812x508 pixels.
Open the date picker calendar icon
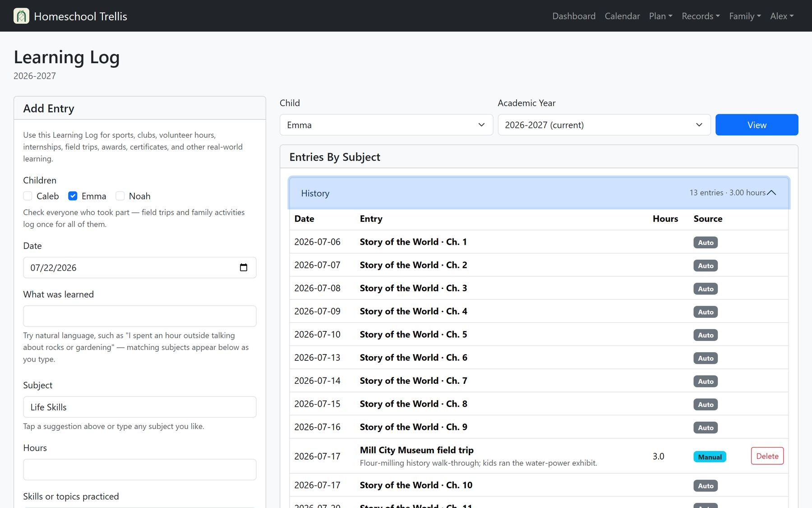[x=244, y=267]
